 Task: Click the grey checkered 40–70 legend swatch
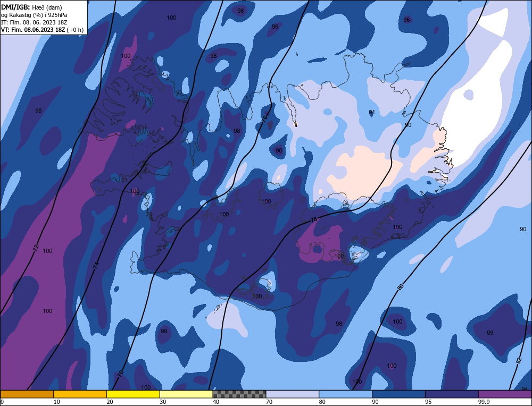[x=239, y=394]
